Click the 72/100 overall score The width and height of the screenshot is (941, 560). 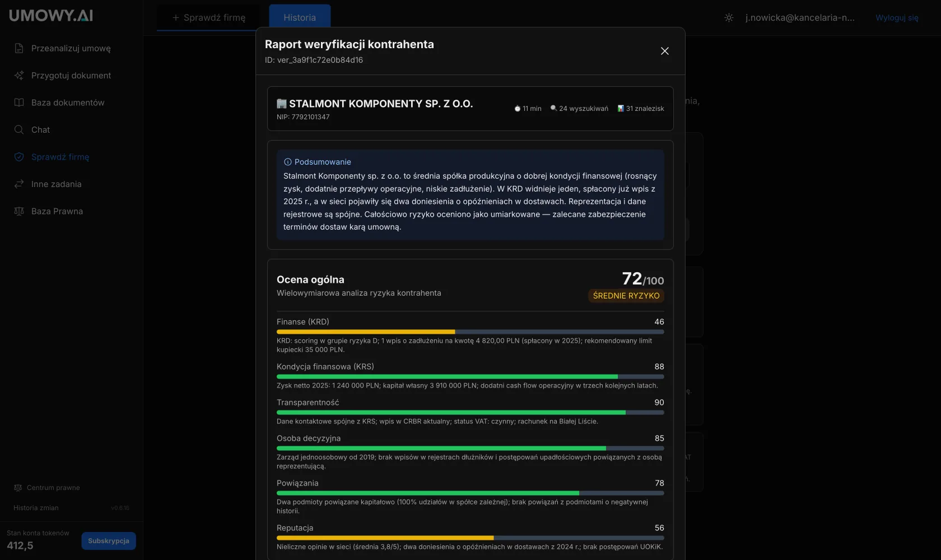[643, 278]
